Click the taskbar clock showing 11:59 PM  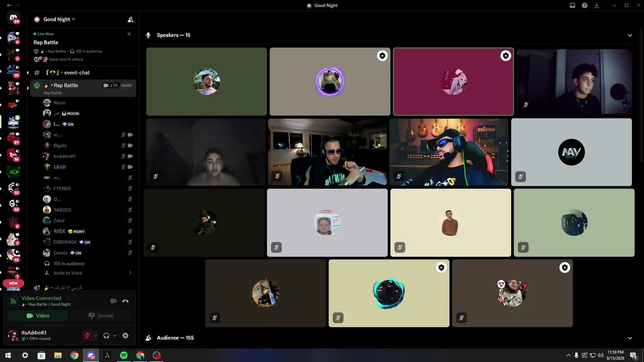[x=615, y=355]
